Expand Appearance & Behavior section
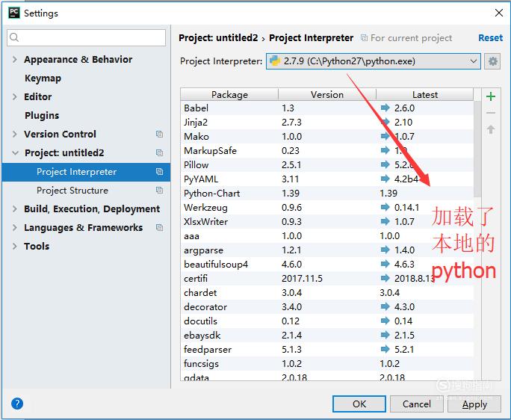Viewport: 511px width, 420px height. click(15, 59)
